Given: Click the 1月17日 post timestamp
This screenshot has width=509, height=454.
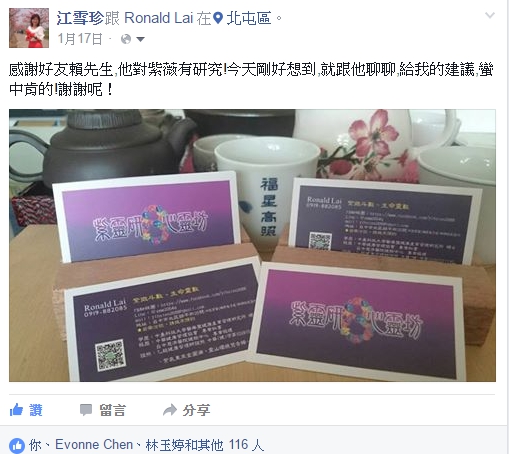Looking at the screenshot, I should pyautogui.click(x=80, y=39).
